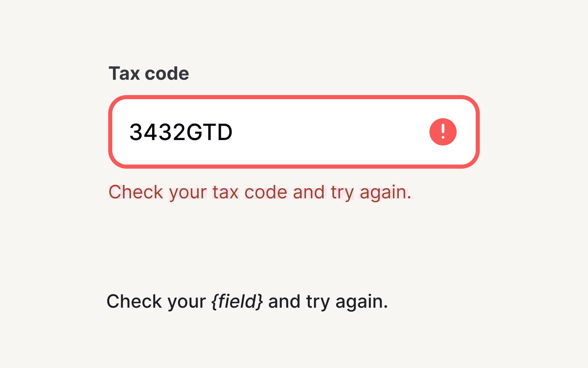Click the word "again" in the red error message
This screenshot has height=368, width=588.
383,193
